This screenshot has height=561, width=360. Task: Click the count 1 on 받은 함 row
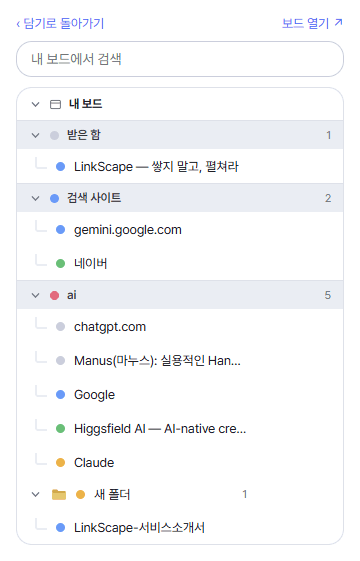click(x=329, y=136)
